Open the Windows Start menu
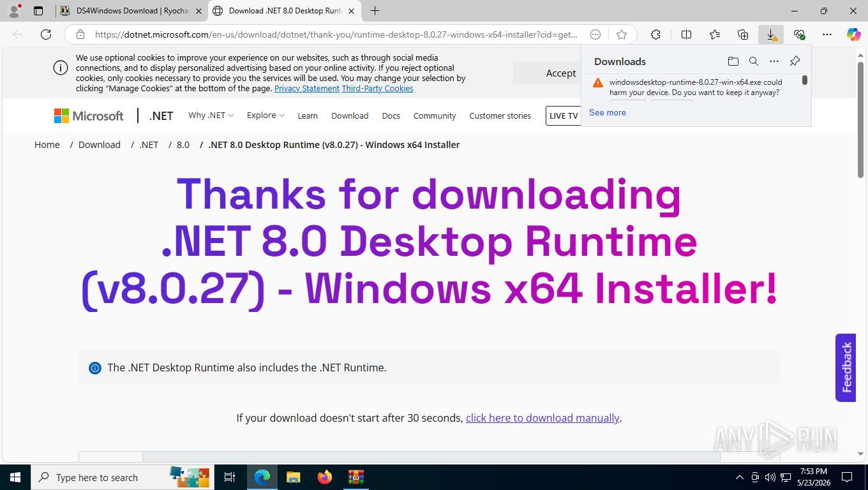This screenshot has width=868, height=490. [15, 477]
